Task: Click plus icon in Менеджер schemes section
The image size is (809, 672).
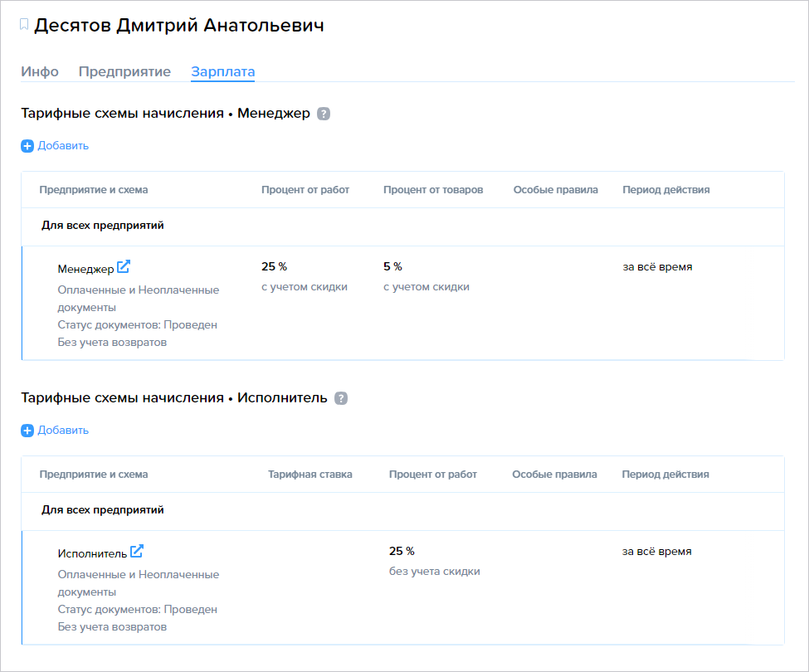Action: (x=27, y=146)
